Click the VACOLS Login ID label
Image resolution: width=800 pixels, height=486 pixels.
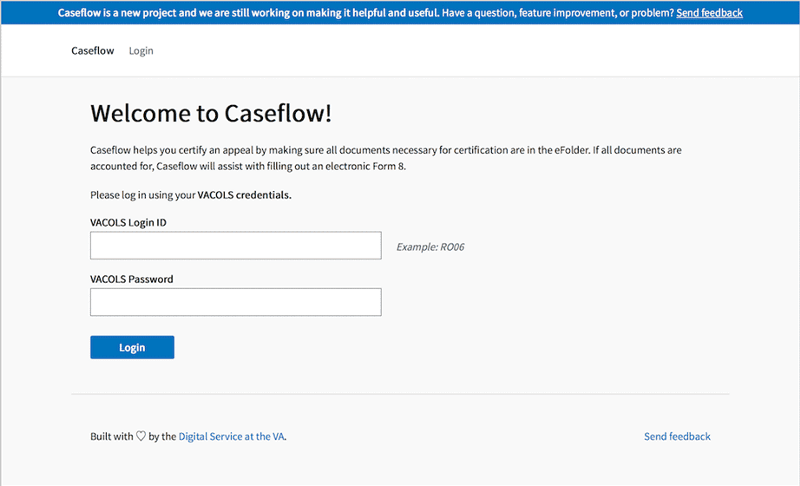pyautogui.click(x=128, y=221)
